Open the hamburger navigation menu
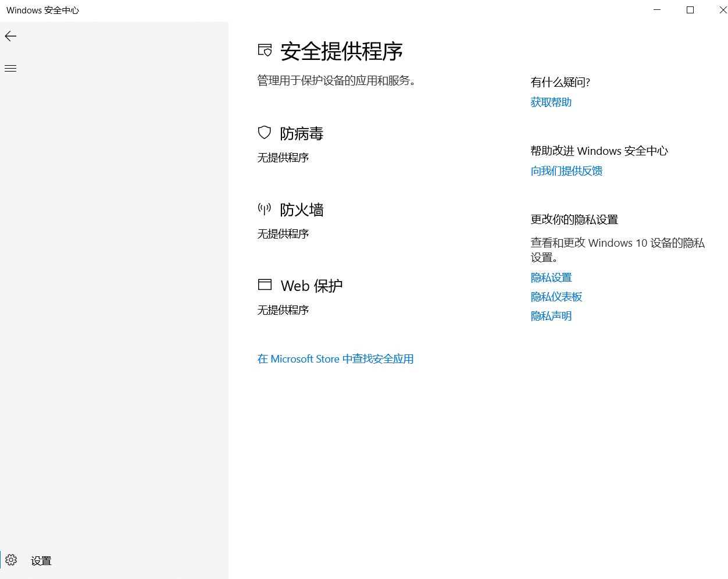The image size is (728, 579). tap(10, 69)
